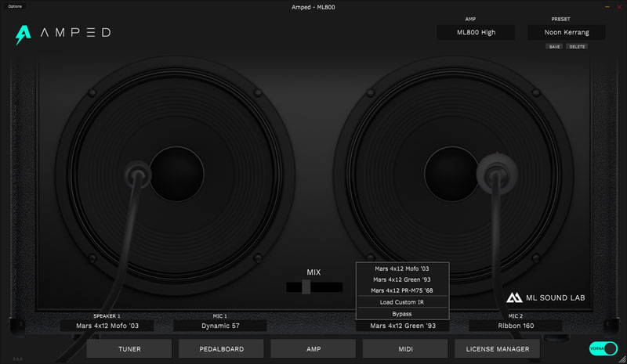Open the Noon Kerrang preset dropdown
This screenshot has width=627, height=364.
click(566, 32)
